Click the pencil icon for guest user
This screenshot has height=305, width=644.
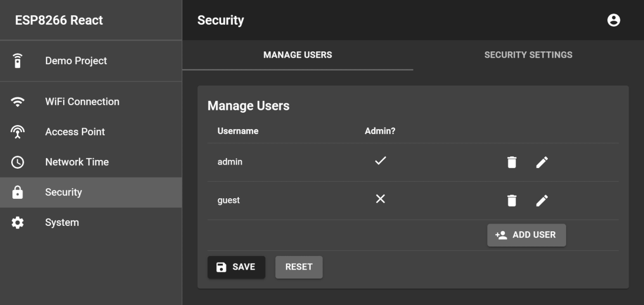[x=542, y=201]
